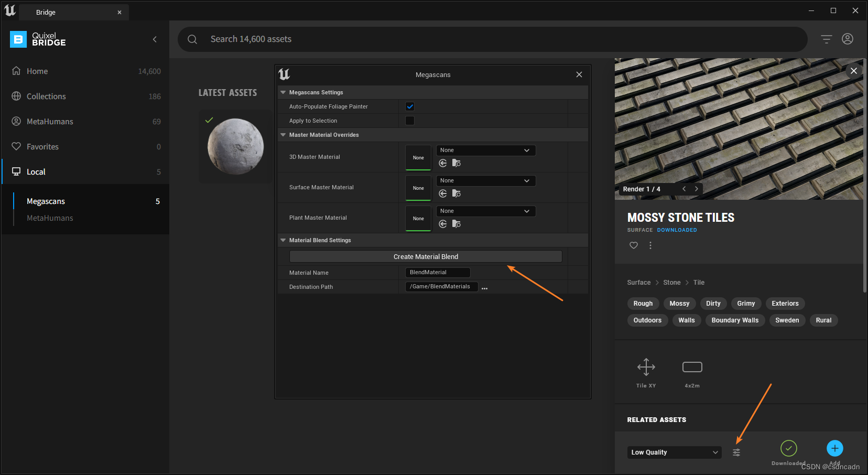
Task: Click the search magnifier icon
Action: point(192,39)
